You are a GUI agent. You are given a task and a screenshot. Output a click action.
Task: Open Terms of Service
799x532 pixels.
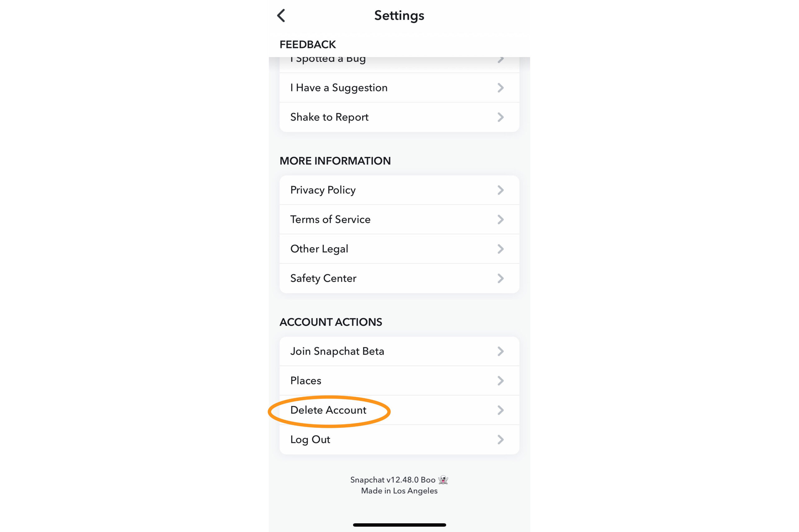click(330, 220)
